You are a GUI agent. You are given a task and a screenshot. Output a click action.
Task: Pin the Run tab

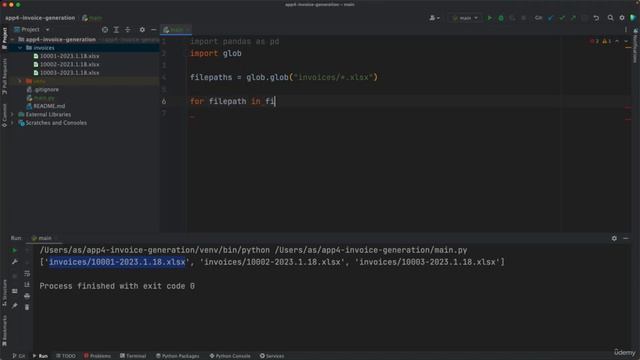14,305
